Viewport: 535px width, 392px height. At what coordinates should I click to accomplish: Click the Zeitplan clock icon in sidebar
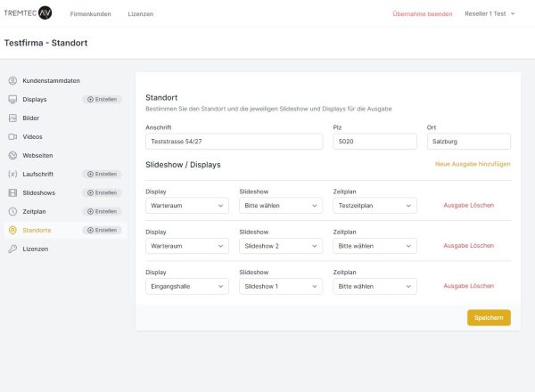(x=12, y=212)
